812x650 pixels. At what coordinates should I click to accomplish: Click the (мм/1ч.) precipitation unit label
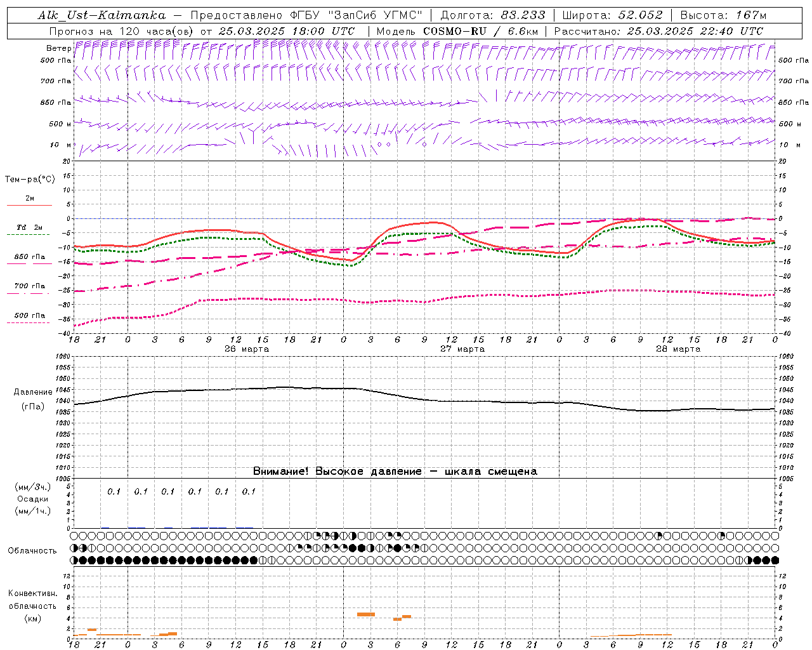pyautogui.click(x=32, y=511)
